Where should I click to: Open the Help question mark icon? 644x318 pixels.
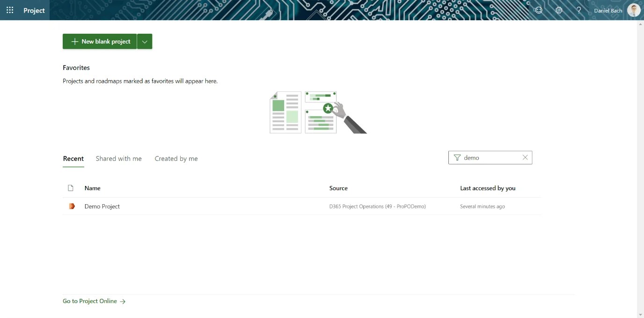(579, 10)
